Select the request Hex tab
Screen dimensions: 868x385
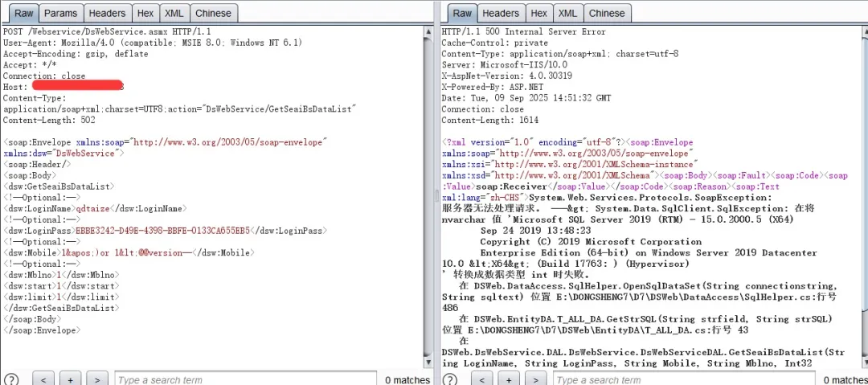tap(145, 13)
